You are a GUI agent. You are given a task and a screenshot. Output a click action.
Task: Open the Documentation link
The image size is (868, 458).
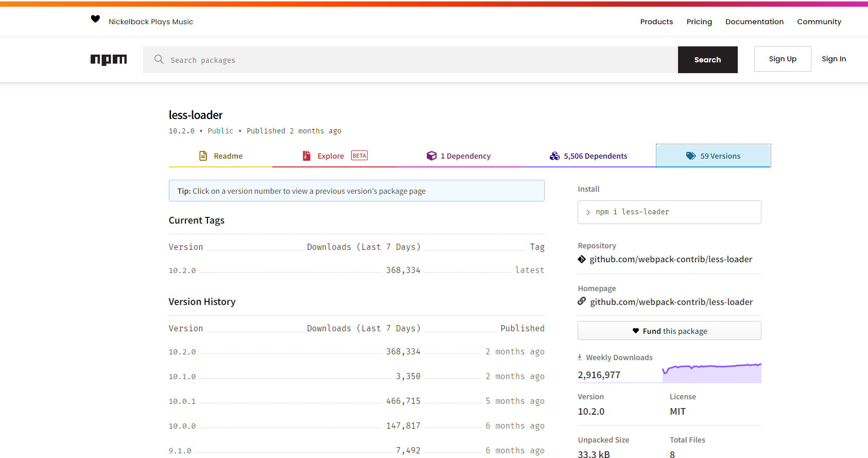click(x=754, y=22)
